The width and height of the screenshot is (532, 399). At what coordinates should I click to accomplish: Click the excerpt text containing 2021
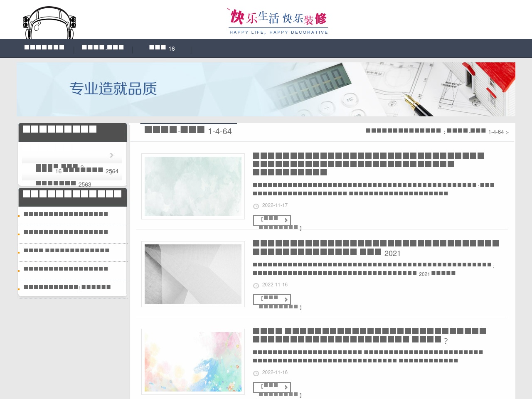(x=373, y=269)
